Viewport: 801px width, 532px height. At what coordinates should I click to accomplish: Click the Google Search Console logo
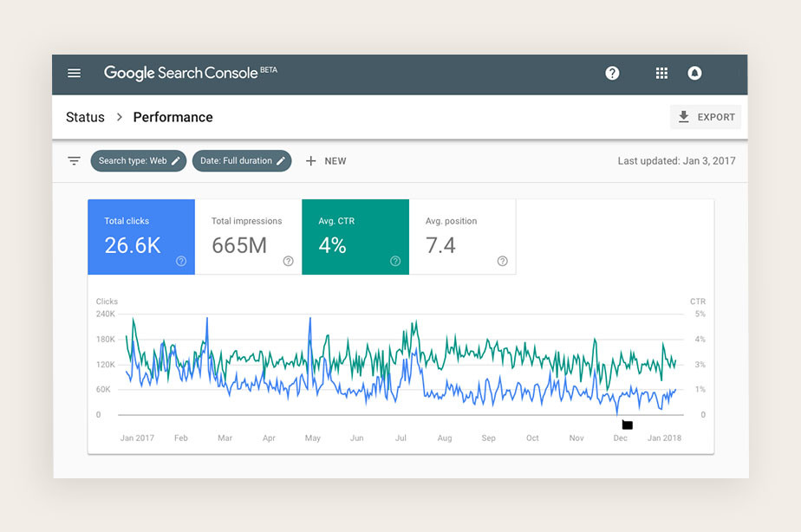click(181, 73)
